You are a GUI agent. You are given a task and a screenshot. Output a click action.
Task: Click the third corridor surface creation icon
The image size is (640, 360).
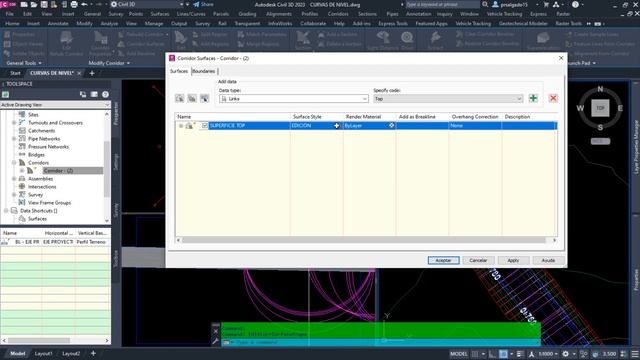coord(204,98)
